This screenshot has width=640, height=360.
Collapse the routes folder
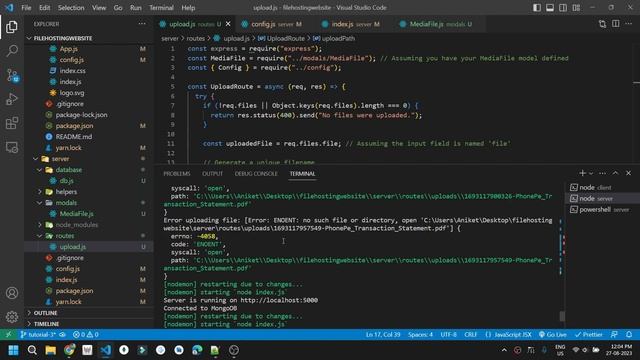pyautogui.click(x=89, y=236)
